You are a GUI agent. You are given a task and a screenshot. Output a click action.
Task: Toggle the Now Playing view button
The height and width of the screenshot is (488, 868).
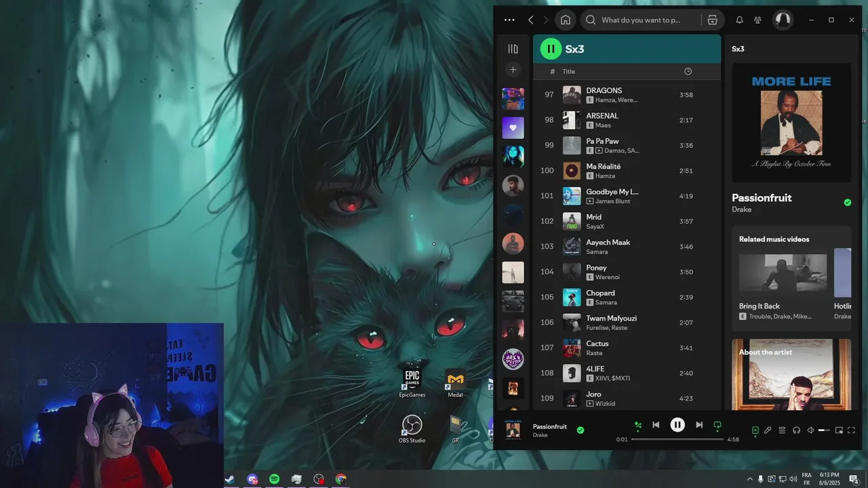pyautogui.click(x=755, y=430)
